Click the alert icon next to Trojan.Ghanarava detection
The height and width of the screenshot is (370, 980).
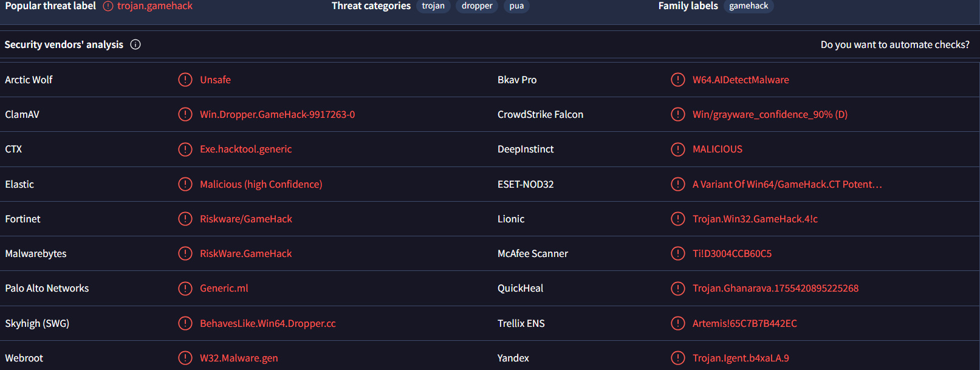677,288
